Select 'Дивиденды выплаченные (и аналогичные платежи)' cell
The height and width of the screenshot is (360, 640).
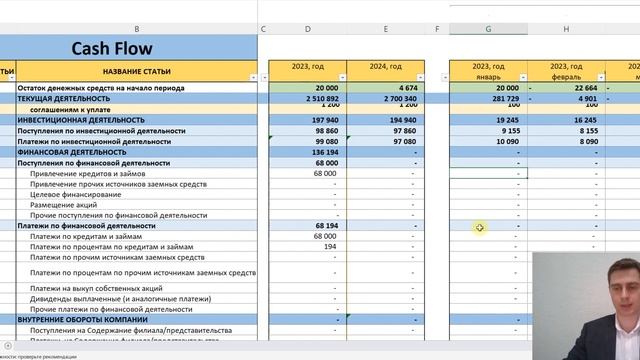[x=137, y=299]
